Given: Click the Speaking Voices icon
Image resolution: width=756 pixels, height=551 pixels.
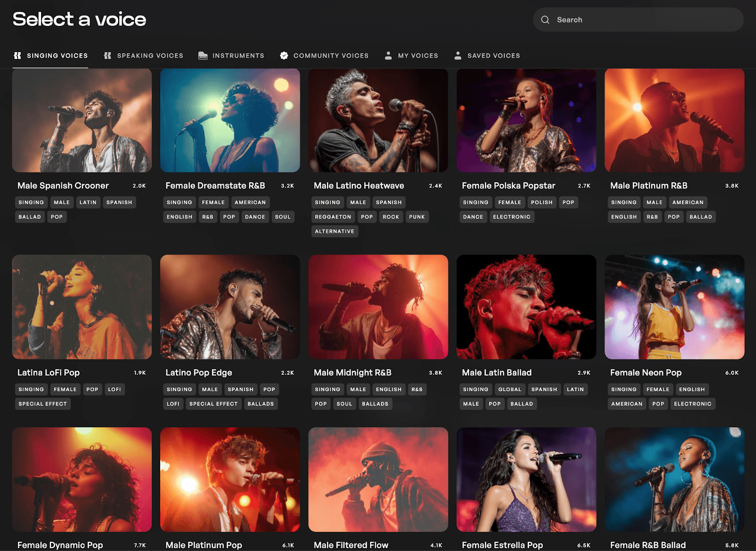Looking at the screenshot, I should (107, 55).
